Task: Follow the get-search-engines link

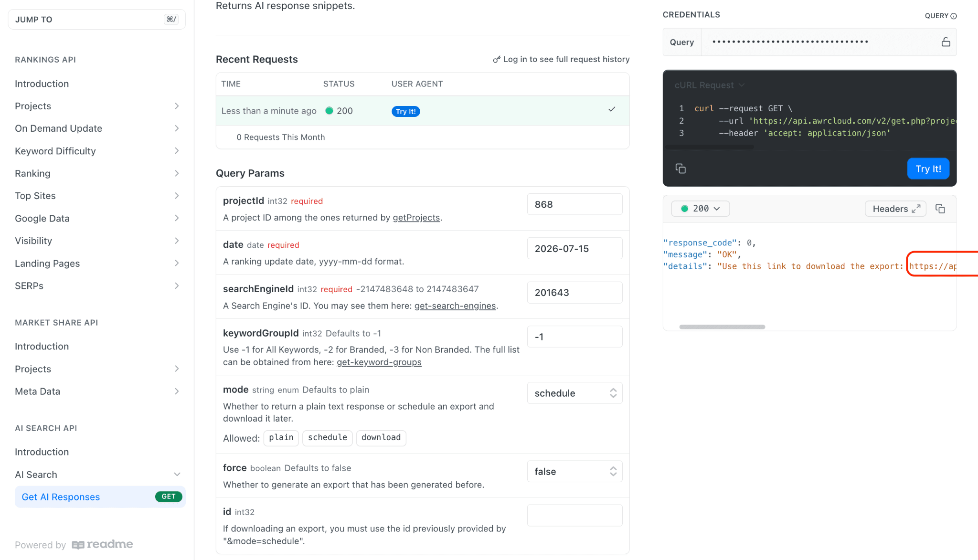Action: [455, 306]
